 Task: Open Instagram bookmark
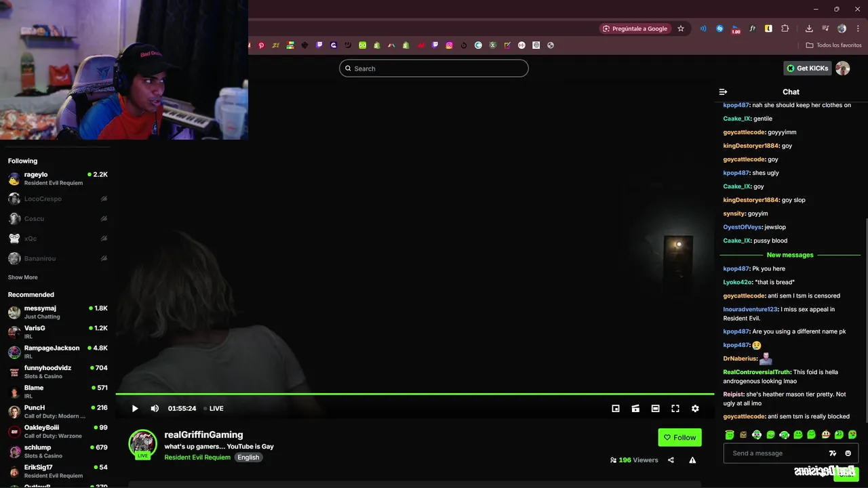coord(449,45)
